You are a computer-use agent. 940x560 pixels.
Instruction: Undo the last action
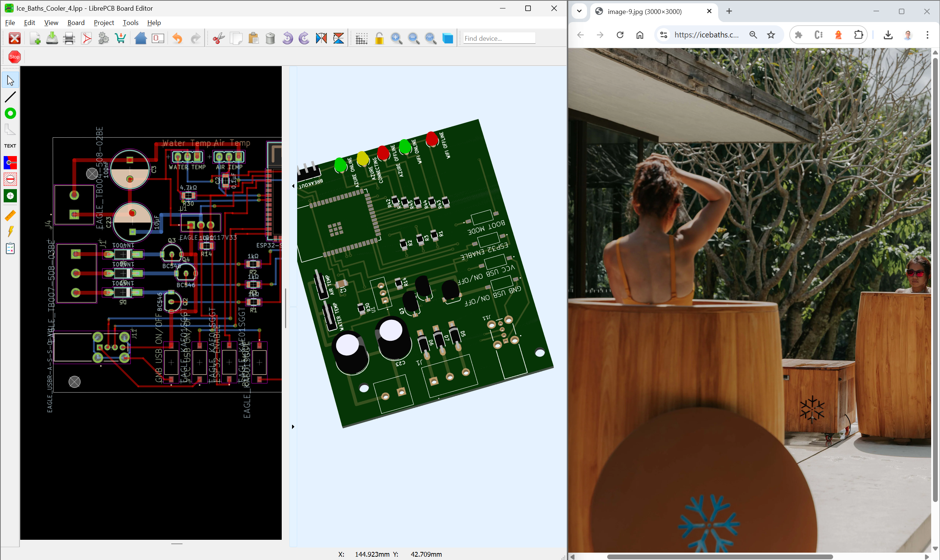coord(177,38)
